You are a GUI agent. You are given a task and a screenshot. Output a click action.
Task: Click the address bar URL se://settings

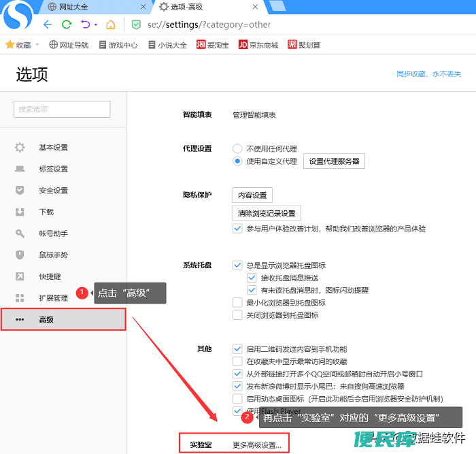(x=209, y=25)
